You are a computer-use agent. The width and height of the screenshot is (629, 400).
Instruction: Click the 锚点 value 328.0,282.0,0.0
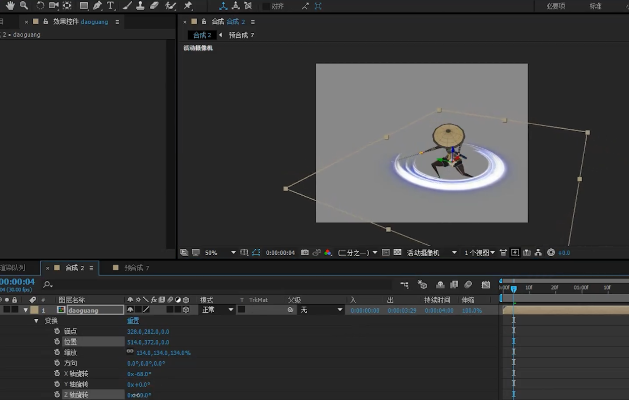coord(148,331)
